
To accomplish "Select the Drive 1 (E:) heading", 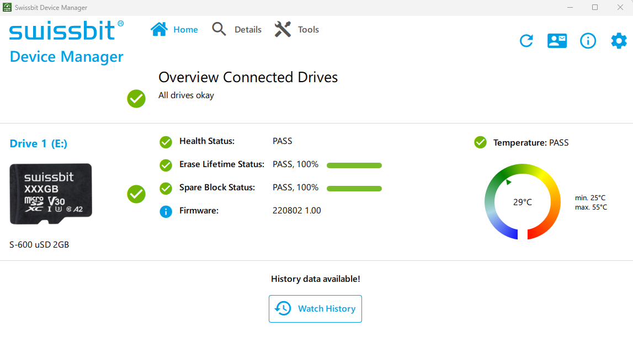I will (39, 144).
